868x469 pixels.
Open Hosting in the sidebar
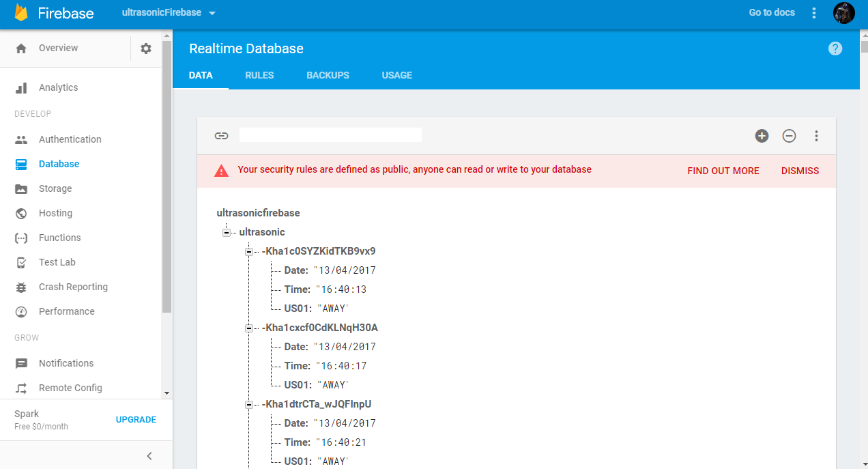coord(55,213)
